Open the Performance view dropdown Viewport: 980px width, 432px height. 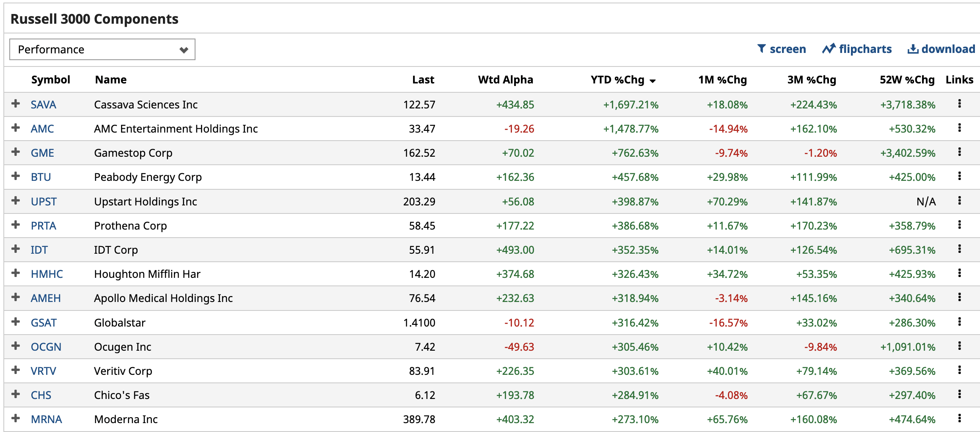coord(102,50)
